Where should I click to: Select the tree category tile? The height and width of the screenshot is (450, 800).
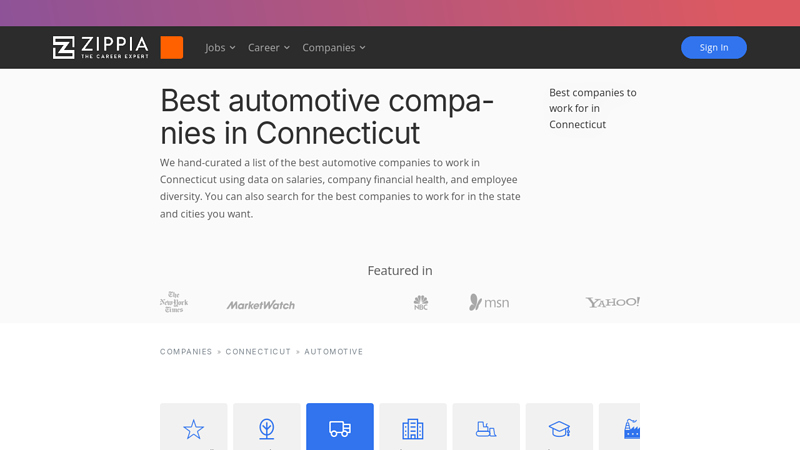point(267,427)
